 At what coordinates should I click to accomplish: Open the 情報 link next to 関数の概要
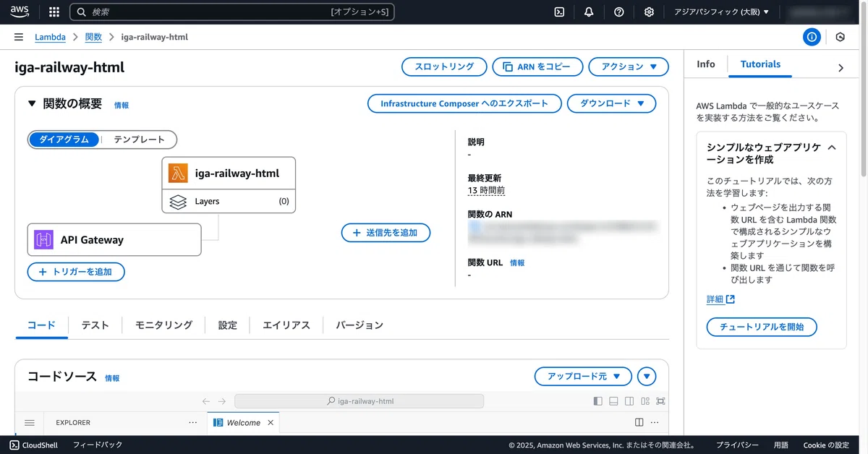click(122, 106)
